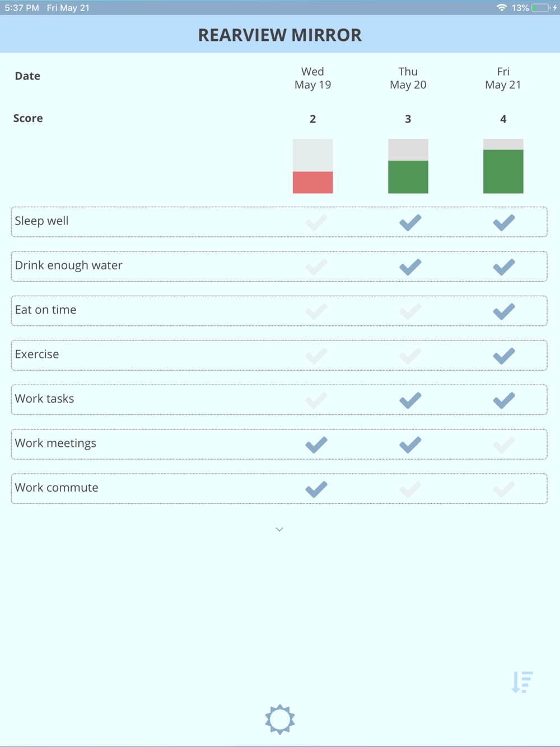Viewport: 560px width, 747px height.
Task: Uncheck Drink enough water for Friday
Action: [x=504, y=267]
